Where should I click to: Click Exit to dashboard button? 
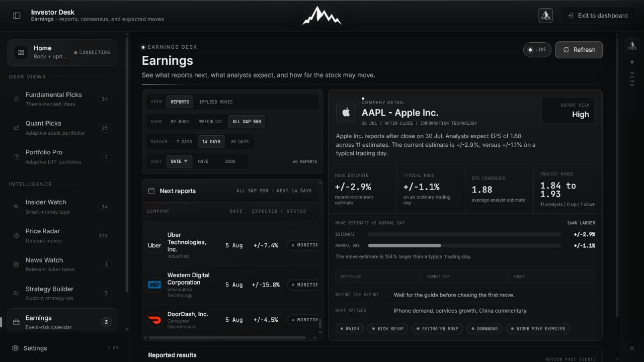pyautogui.click(x=598, y=16)
